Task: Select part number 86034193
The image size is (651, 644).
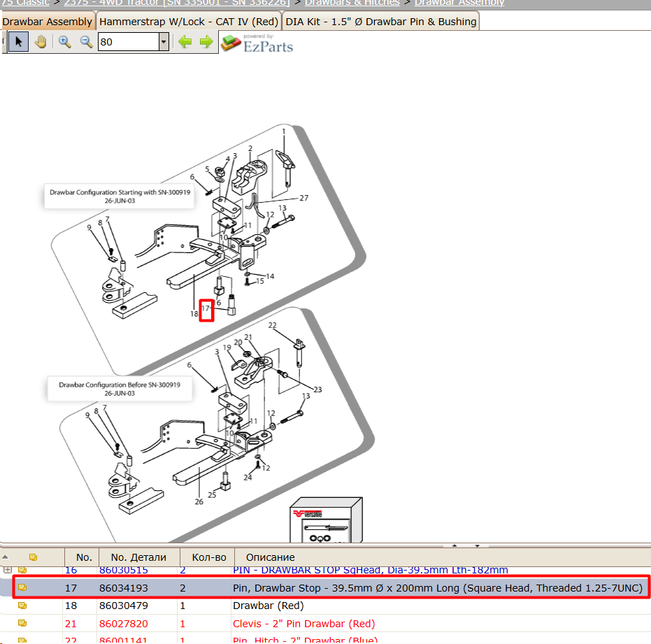Action: click(123, 588)
